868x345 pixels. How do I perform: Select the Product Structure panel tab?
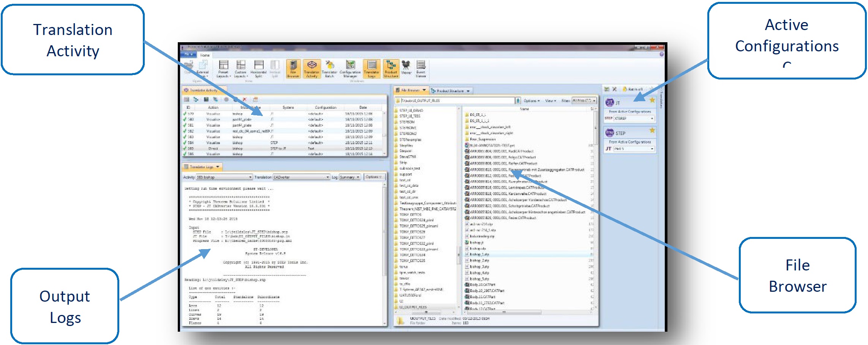[451, 91]
